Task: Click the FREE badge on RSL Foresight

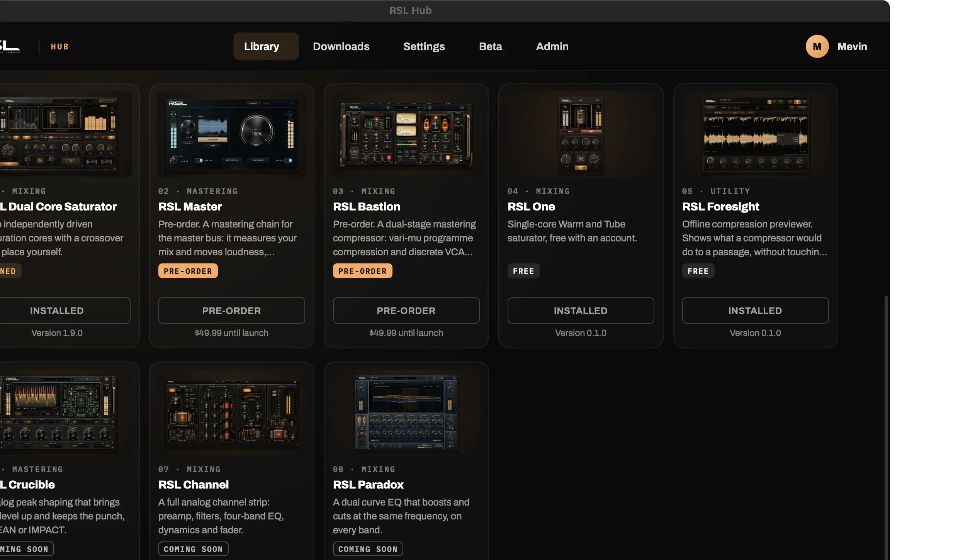Action: (698, 271)
